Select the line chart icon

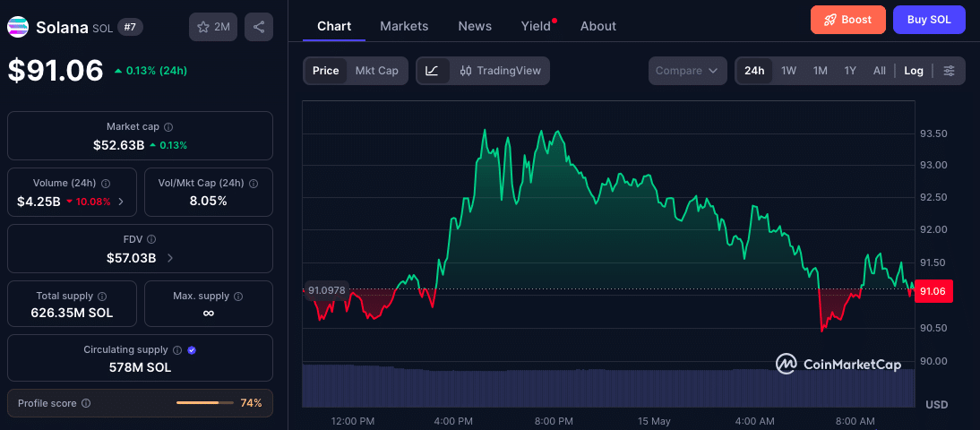click(x=433, y=71)
